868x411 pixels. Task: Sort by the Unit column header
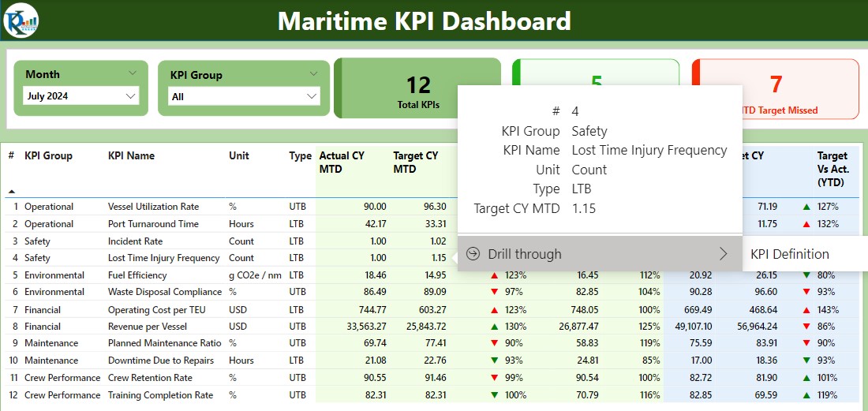coord(239,156)
